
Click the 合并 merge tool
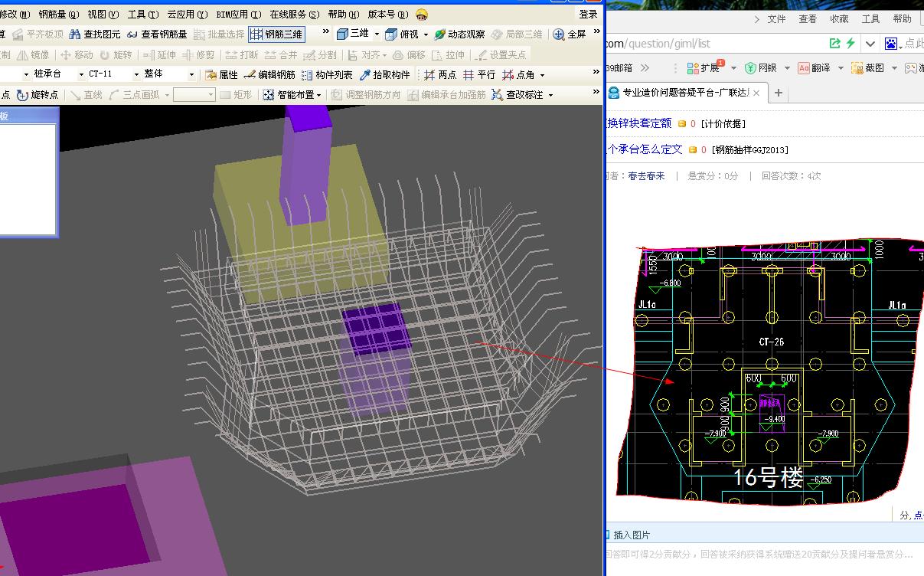pos(281,54)
